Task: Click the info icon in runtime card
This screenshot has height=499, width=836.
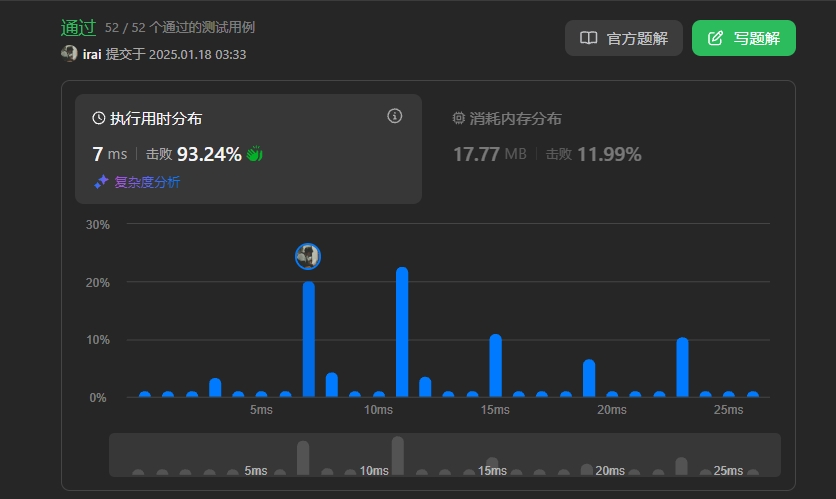Action: point(395,116)
